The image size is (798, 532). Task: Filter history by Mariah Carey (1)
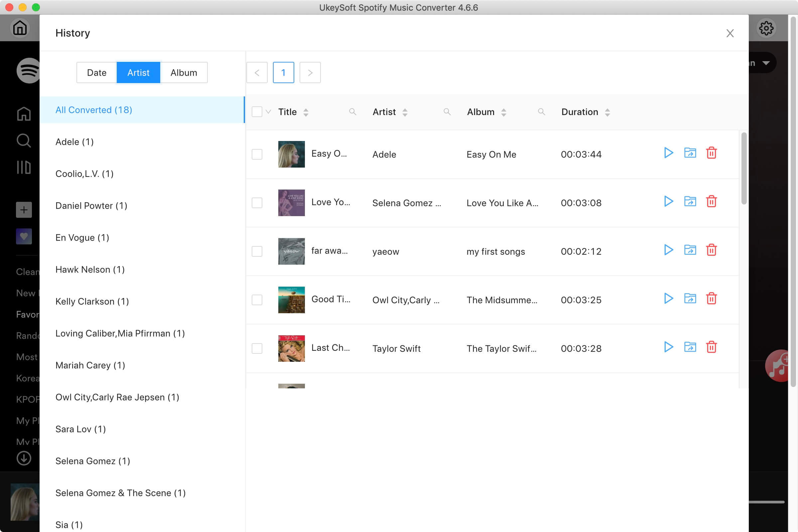[x=142, y=365]
